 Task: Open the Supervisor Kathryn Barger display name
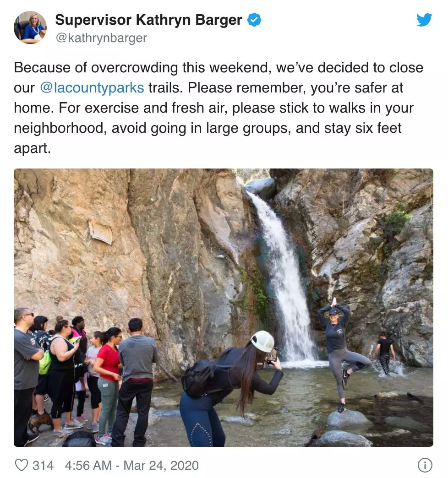148,20
